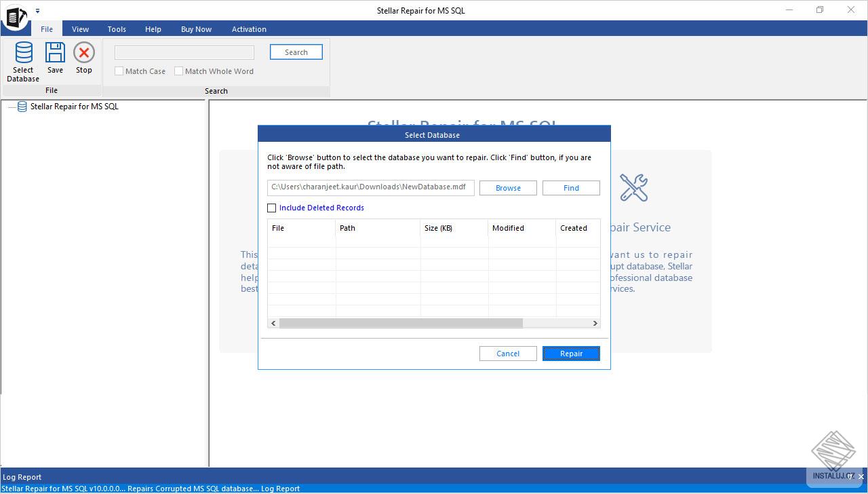Image resolution: width=868 pixels, height=494 pixels.
Task: Enable Include Deleted Records checkbox
Action: tap(272, 208)
